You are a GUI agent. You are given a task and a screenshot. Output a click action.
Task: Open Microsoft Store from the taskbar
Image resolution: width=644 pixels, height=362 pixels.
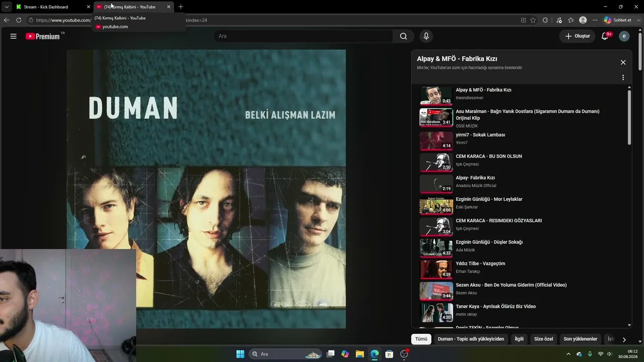[389, 354]
